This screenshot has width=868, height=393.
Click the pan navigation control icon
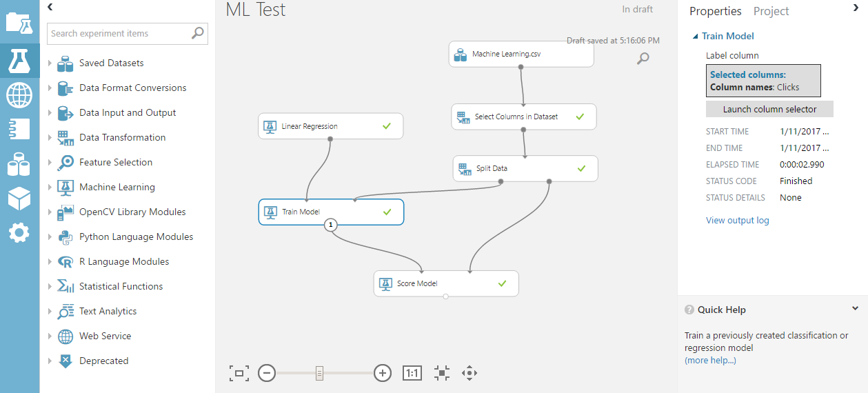click(x=470, y=373)
